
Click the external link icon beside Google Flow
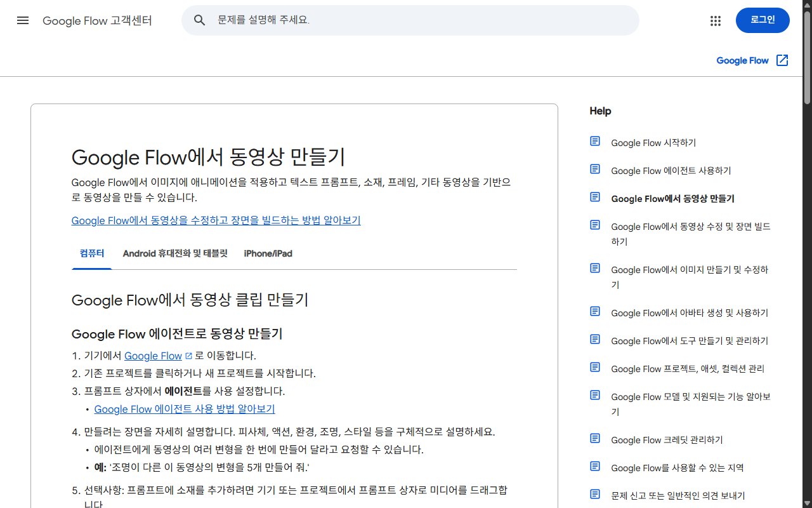tap(782, 60)
